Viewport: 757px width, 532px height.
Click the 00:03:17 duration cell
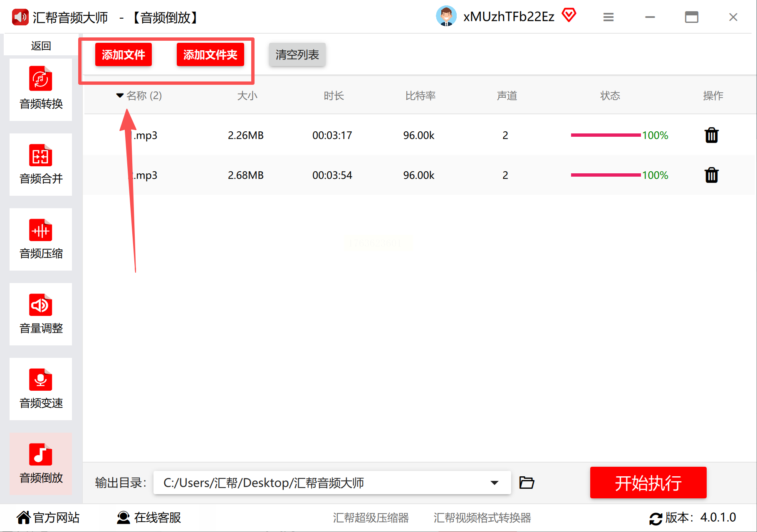pos(332,135)
